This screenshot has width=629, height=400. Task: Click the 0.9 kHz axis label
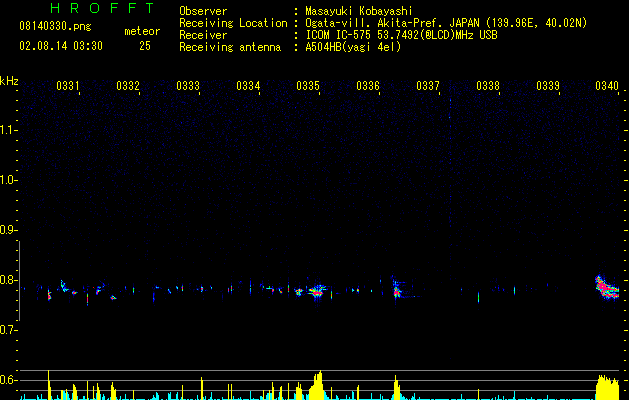click(x=7, y=230)
